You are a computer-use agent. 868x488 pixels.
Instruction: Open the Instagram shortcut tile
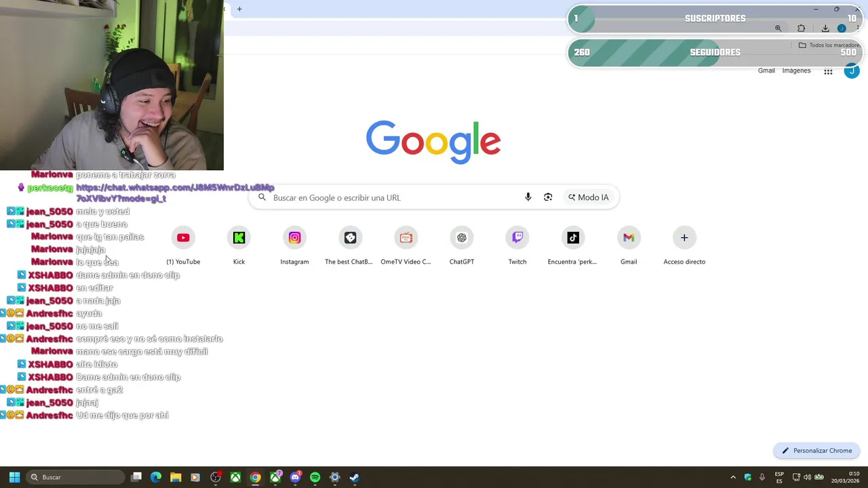[x=294, y=246]
